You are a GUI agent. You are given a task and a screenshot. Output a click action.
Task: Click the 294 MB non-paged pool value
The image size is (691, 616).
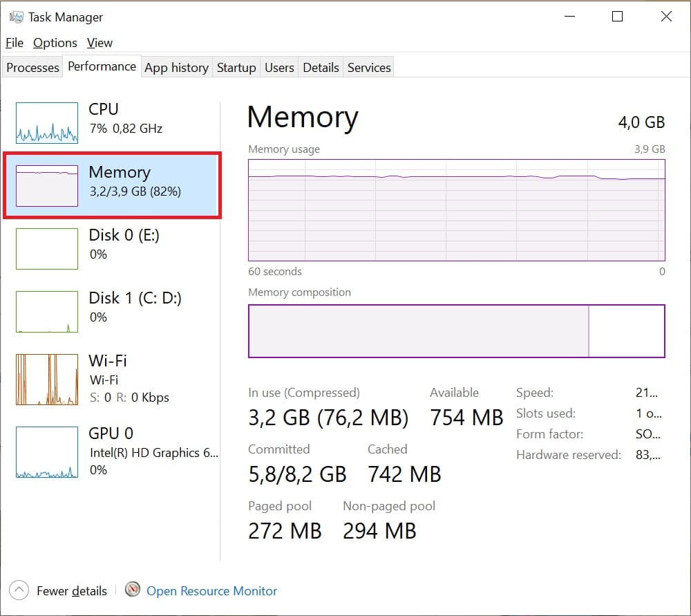point(379,531)
